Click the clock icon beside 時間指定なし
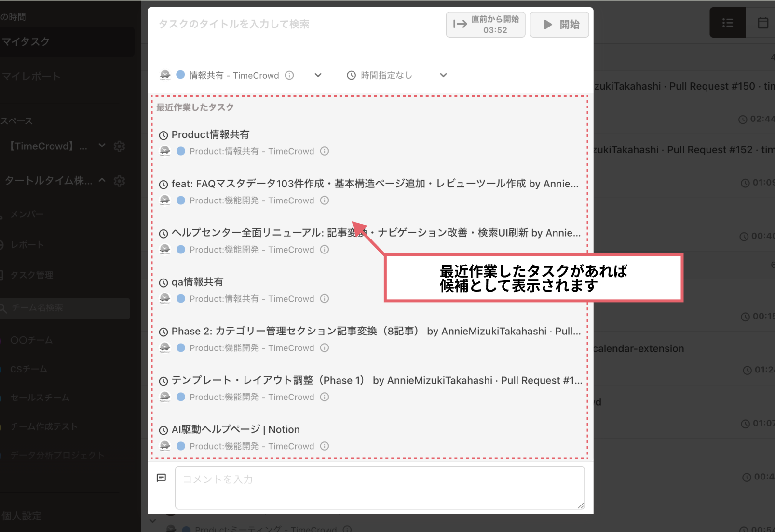775x532 pixels. pyautogui.click(x=351, y=75)
